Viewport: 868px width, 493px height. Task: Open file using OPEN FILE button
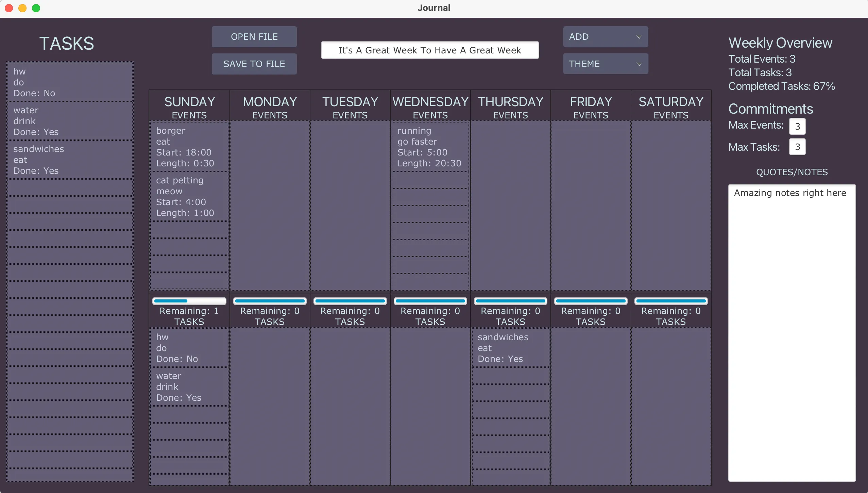coord(255,36)
